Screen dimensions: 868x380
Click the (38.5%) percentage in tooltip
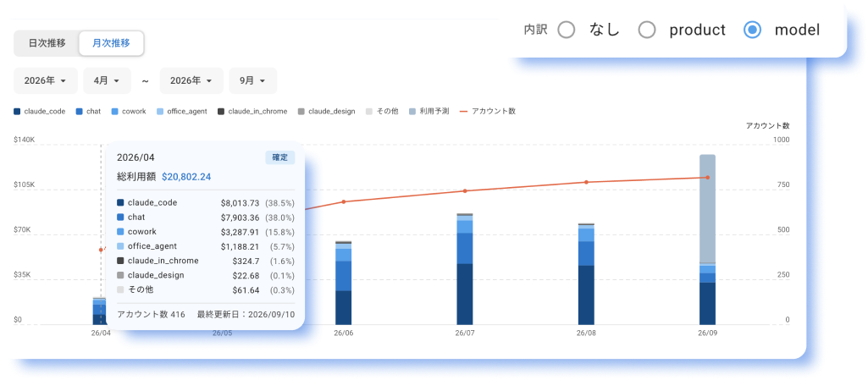280,203
